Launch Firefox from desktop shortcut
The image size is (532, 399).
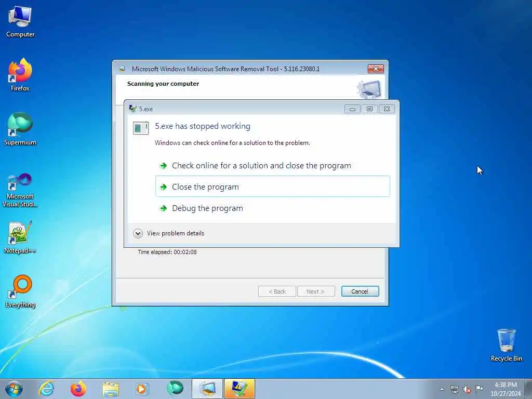click(20, 75)
